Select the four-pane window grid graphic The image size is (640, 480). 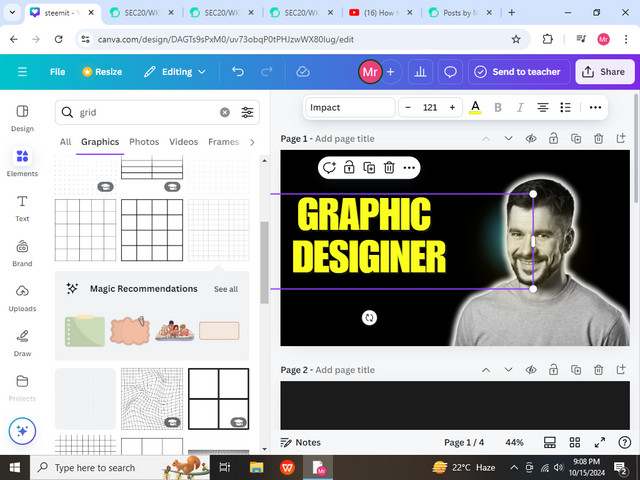pyautogui.click(x=218, y=399)
